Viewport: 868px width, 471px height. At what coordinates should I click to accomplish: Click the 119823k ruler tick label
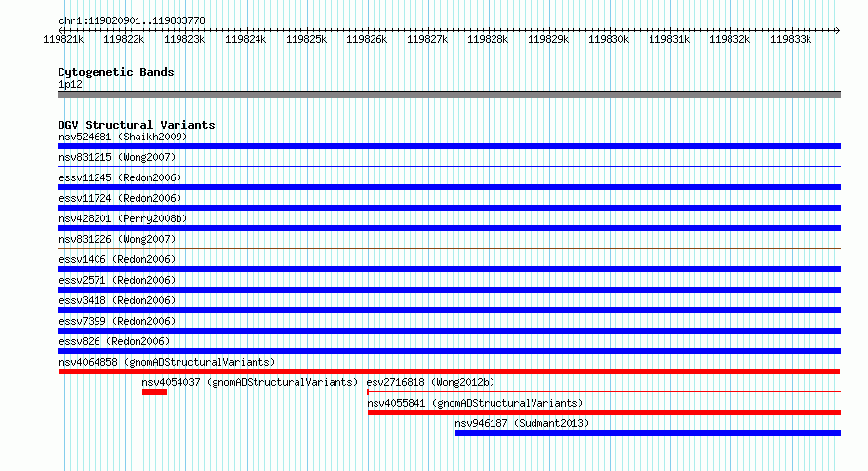[184, 39]
